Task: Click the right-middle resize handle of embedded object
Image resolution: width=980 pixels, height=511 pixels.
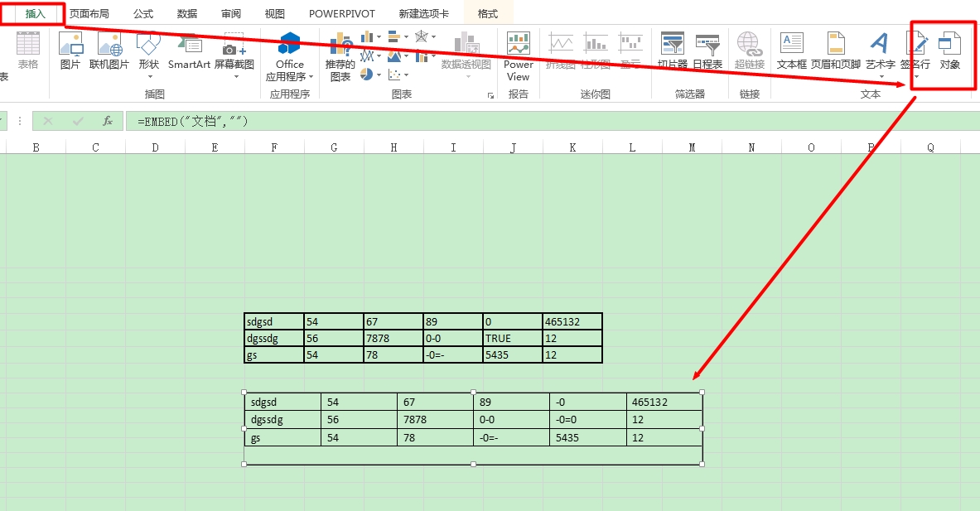Action: point(702,428)
